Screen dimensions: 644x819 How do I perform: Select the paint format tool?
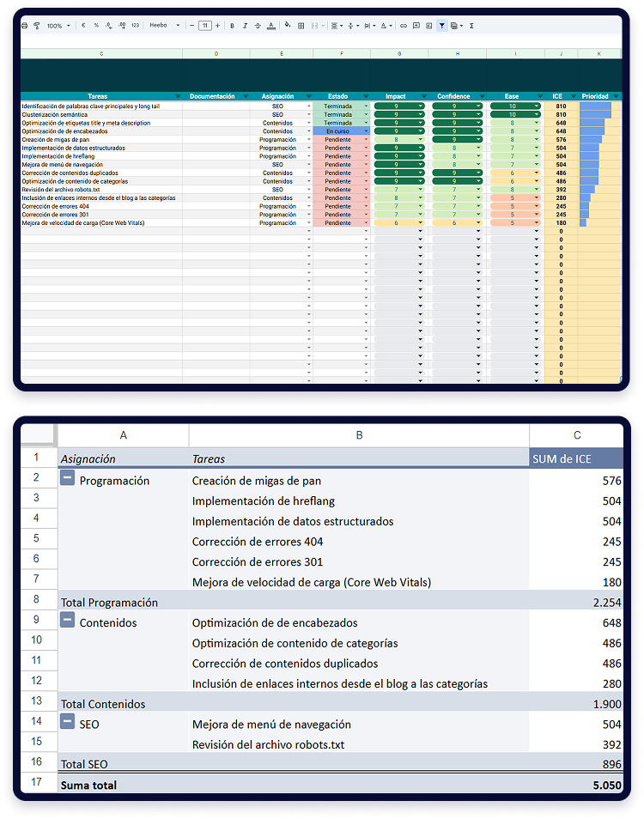coord(36,26)
